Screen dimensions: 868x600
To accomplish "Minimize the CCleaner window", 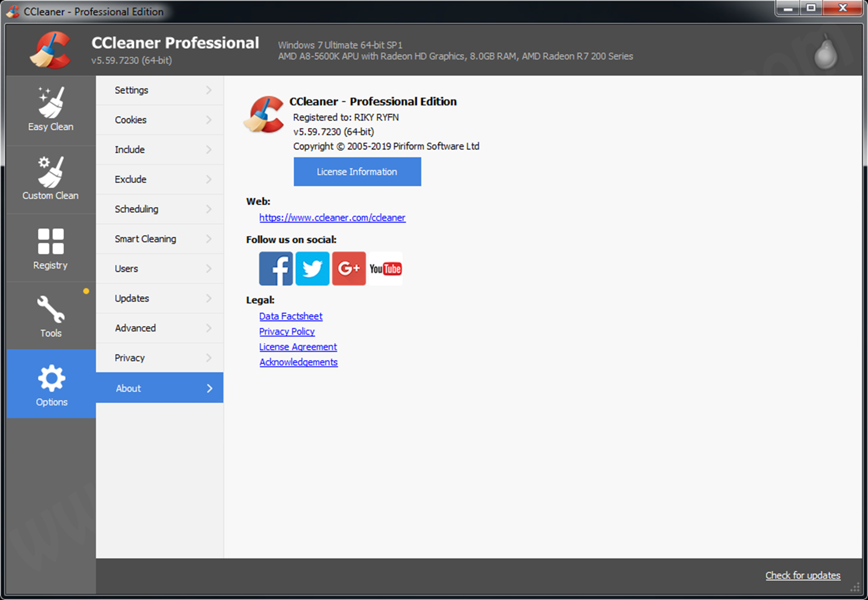I will click(x=787, y=8).
